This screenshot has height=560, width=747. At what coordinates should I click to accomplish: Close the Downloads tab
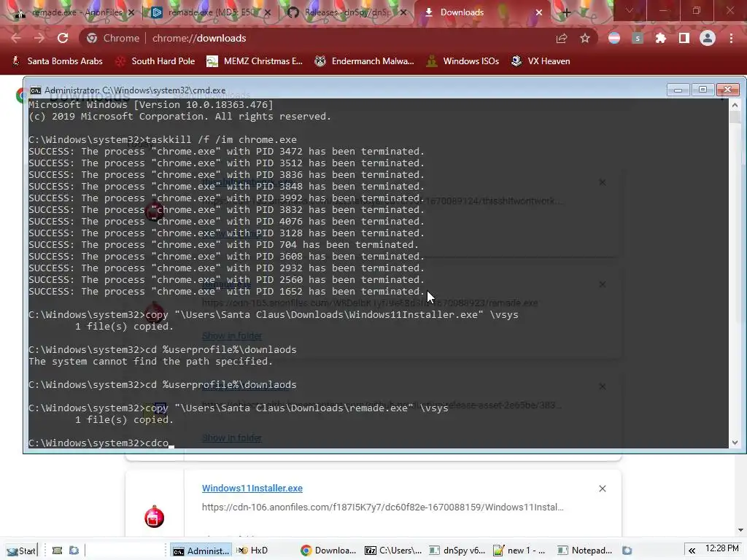click(539, 12)
